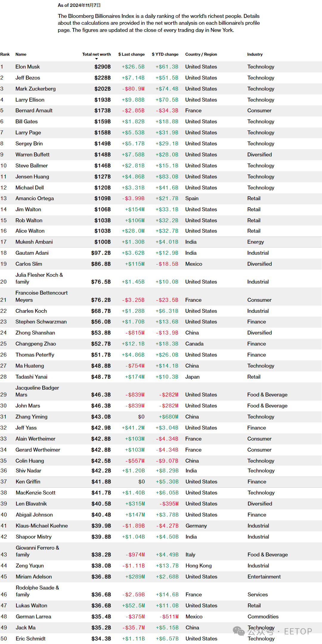The width and height of the screenshot is (322, 644).
Task: Click Jack Ma's name
Action: point(26,628)
